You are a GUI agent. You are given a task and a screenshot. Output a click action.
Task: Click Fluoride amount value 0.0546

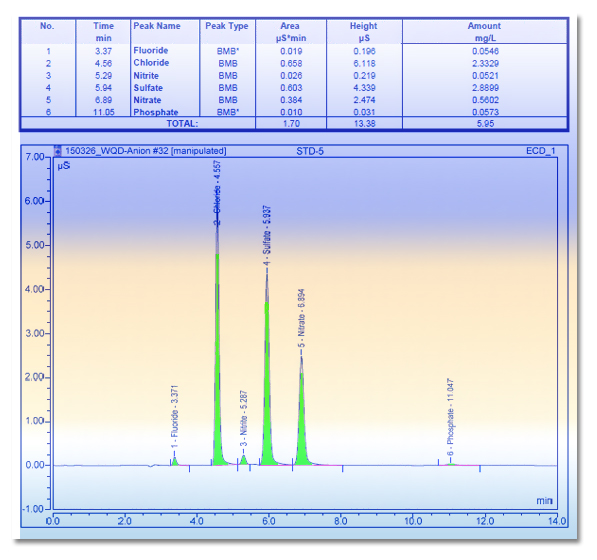(485, 51)
